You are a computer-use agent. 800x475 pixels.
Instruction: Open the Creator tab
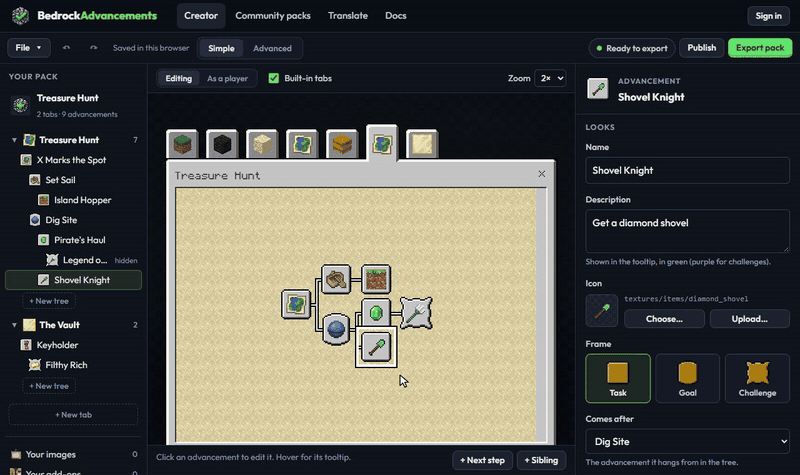coord(201,16)
